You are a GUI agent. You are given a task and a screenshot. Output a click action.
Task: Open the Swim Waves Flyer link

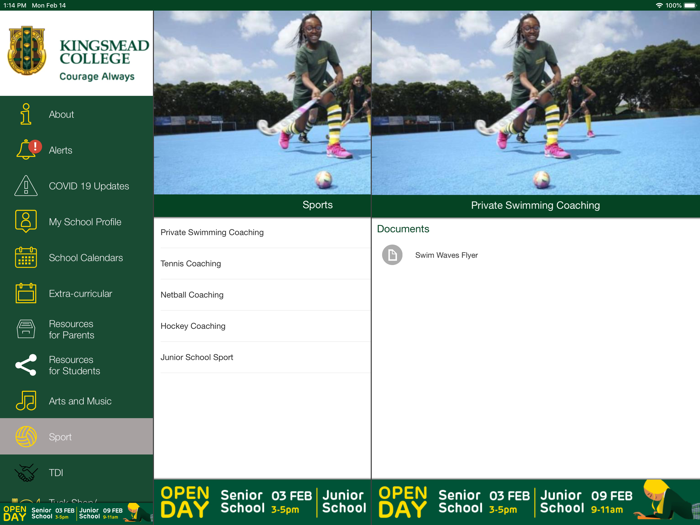446,255
